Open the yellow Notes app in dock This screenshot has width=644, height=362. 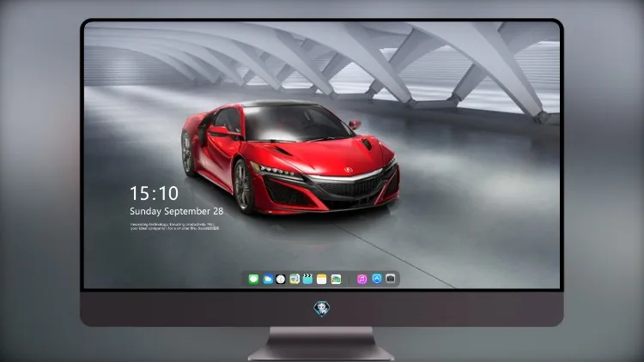(322, 279)
